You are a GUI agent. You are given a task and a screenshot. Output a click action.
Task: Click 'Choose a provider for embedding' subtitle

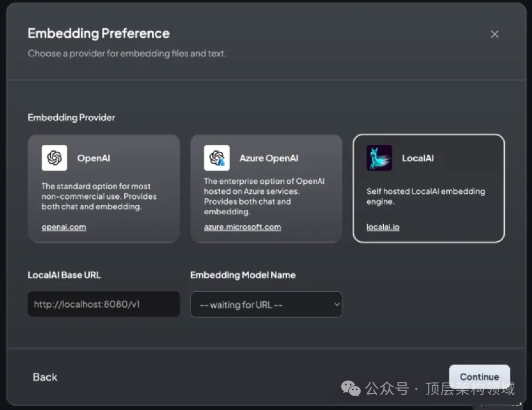(127, 53)
